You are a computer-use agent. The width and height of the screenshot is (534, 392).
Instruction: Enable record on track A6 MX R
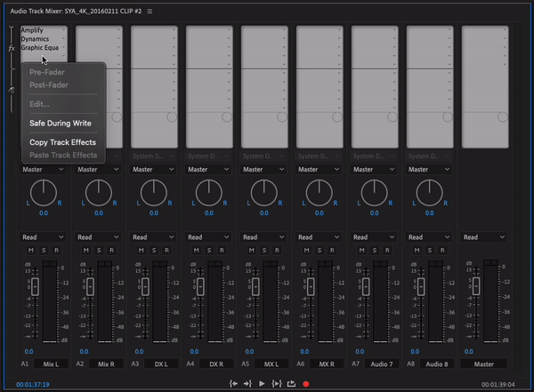pos(332,251)
